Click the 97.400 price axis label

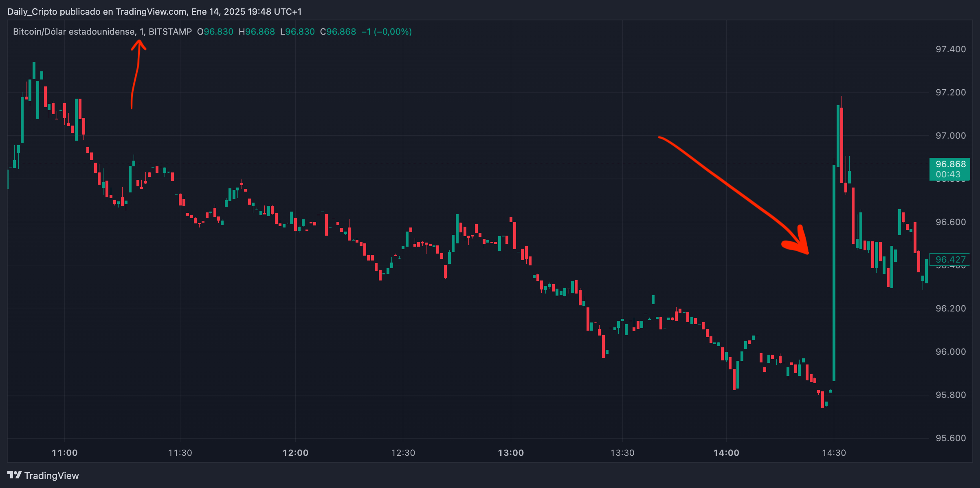point(950,49)
